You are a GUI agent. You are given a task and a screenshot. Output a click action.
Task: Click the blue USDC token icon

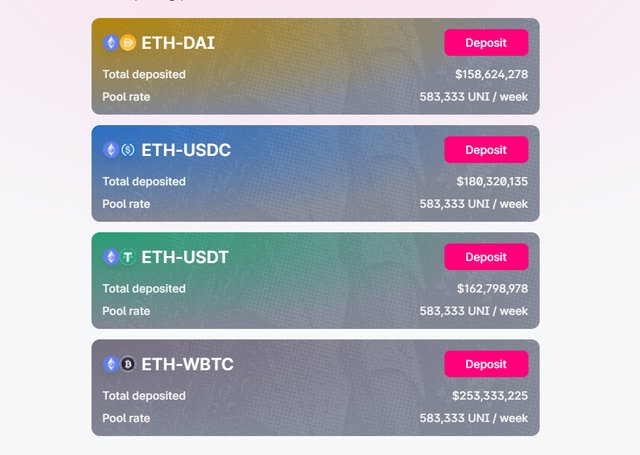128,150
